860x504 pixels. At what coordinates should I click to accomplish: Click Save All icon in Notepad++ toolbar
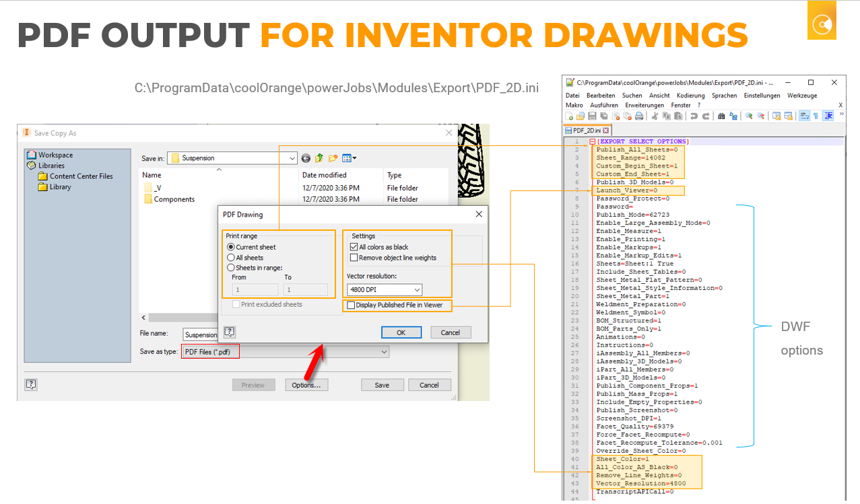[x=603, y=116]
